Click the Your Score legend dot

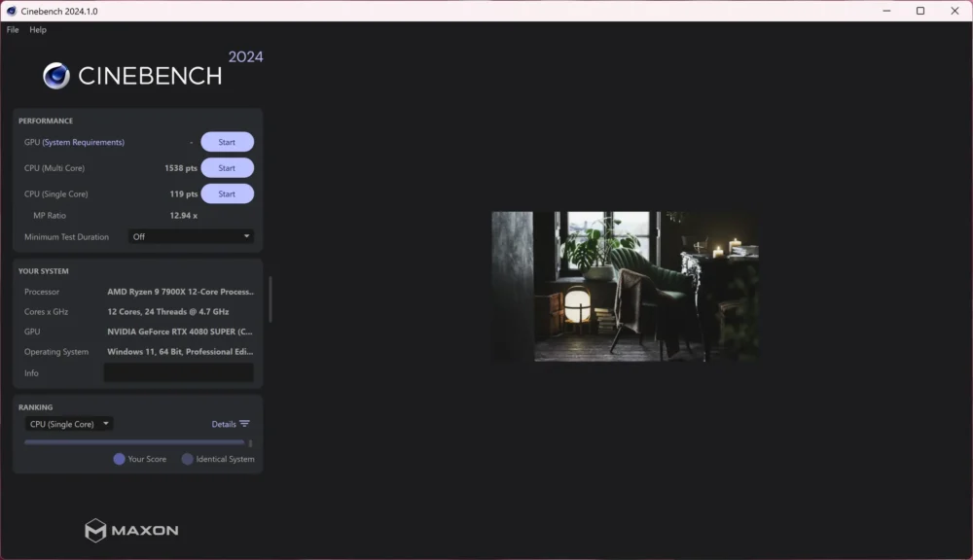click(x=119, y=459)
